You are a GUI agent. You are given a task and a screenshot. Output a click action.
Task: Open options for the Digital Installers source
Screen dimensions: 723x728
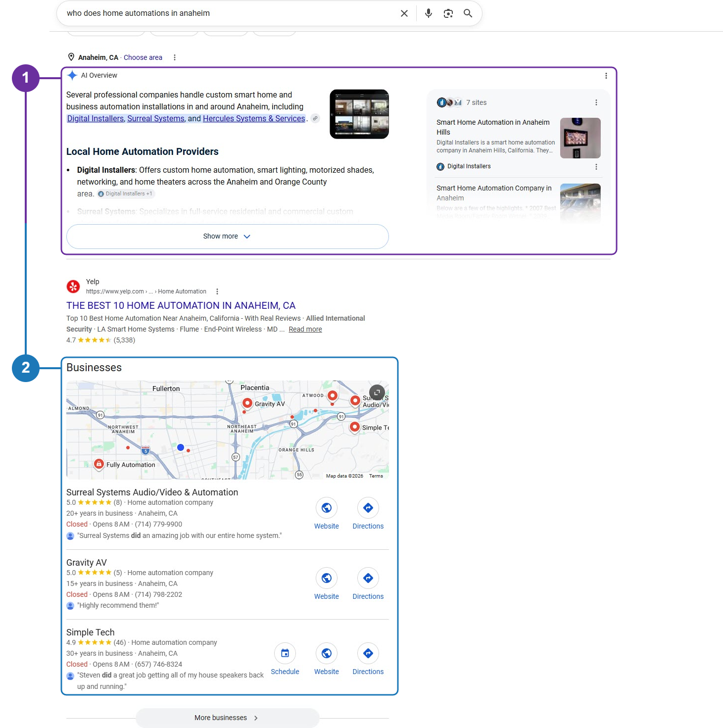tap(596, 167)
